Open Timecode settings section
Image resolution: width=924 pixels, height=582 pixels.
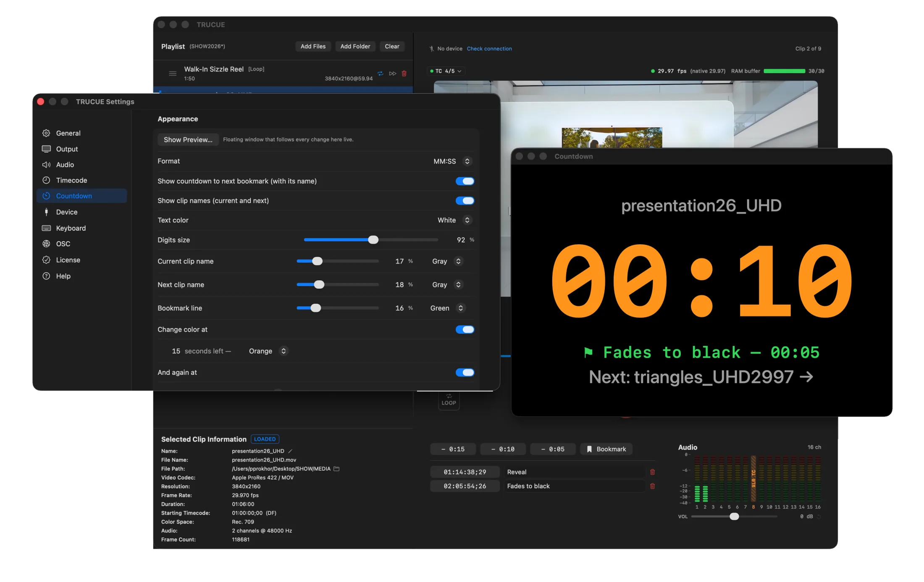click(82, 180)
